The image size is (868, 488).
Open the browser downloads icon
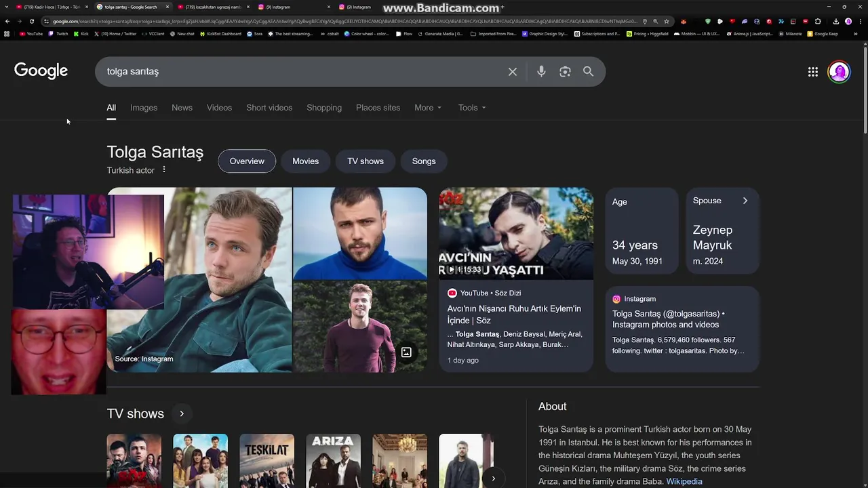pyautogui.click(x=836, y=21)
